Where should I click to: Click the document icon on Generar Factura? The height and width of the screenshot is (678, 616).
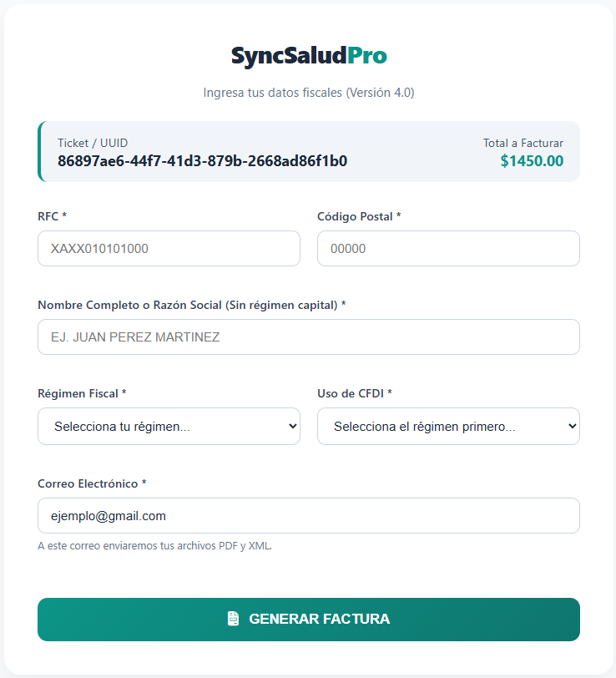pyautogui.click(x=234, y=619)
